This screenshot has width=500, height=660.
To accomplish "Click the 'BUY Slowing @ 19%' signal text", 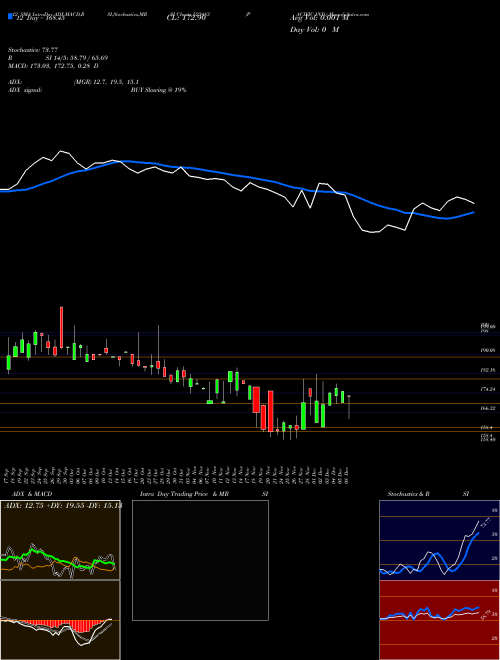I will tap(159, 90).
